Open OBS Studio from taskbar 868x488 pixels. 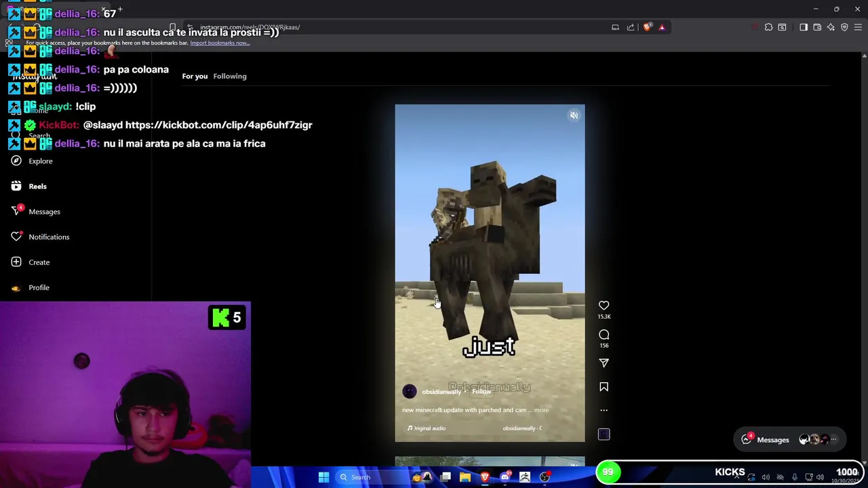click(x=545, y=477)
